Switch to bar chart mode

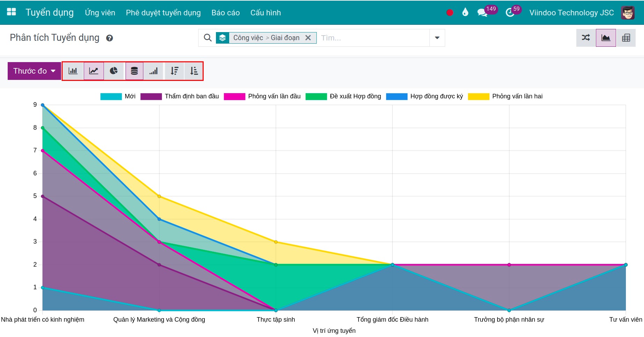pos(73,71)
